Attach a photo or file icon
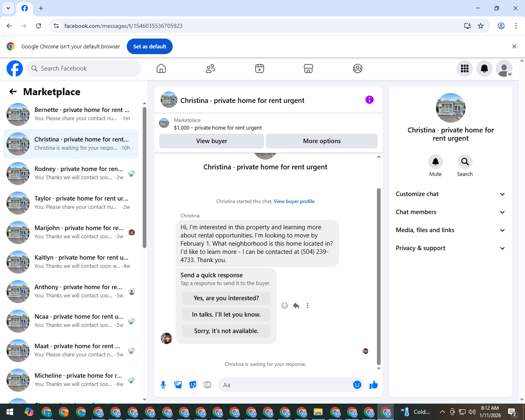 tap(178, 385)
